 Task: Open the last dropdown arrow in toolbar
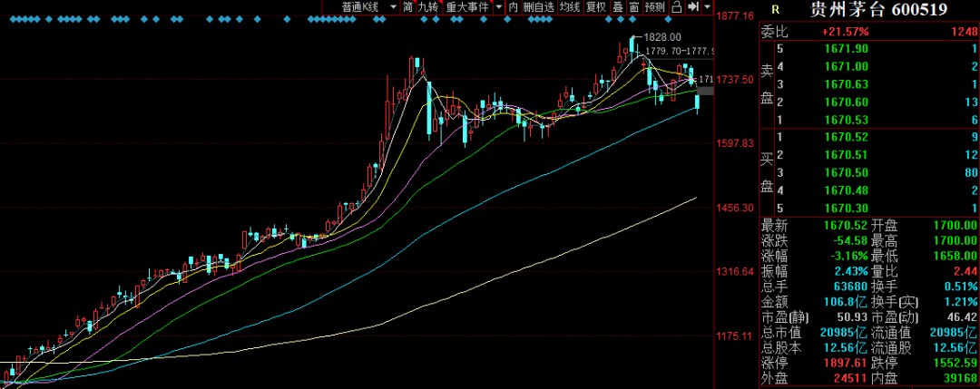click(708, 7)
